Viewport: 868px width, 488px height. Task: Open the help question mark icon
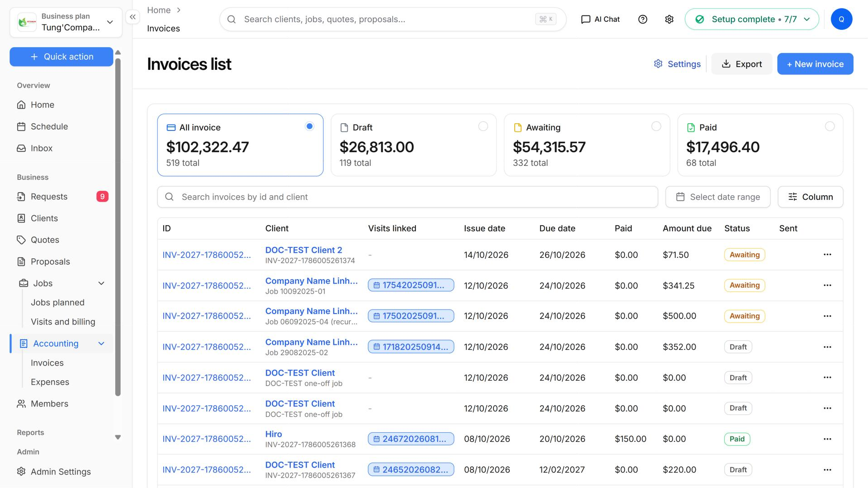643,19
